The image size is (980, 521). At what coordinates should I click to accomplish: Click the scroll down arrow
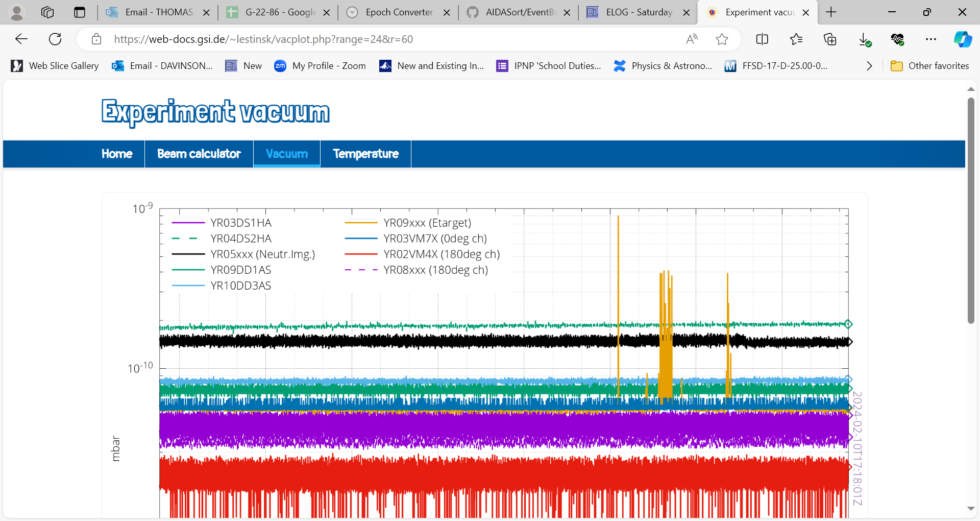pyautogui.click(x=971, y=508)
